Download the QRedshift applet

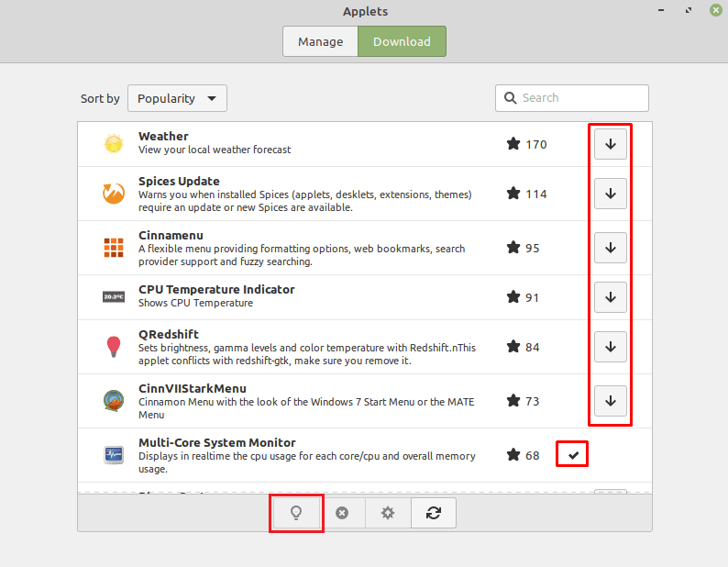pyautogui.click(x=610, y=347)
